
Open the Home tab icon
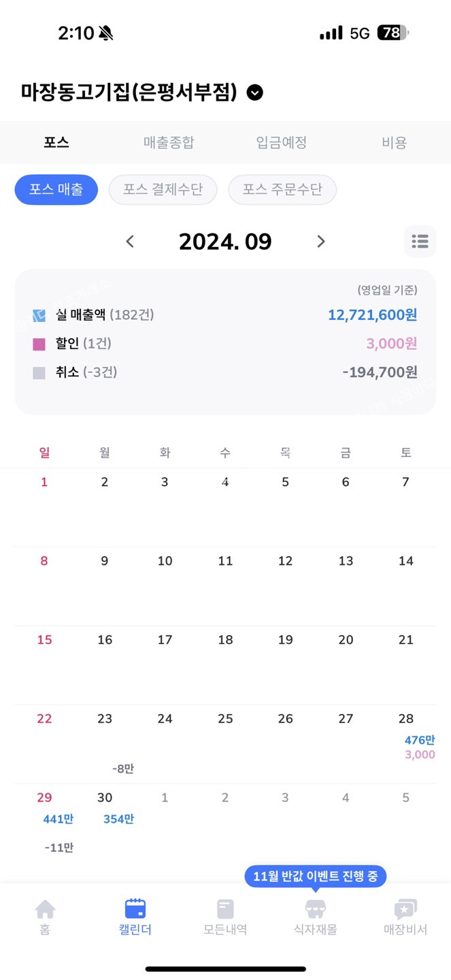[45, 909]
